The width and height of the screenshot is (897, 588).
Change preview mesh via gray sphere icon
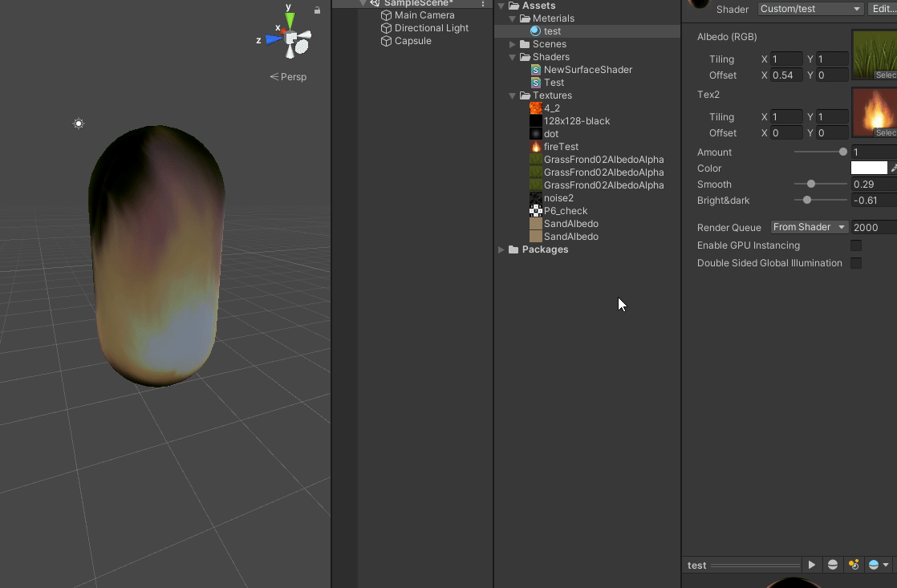(x=832, y=565)
